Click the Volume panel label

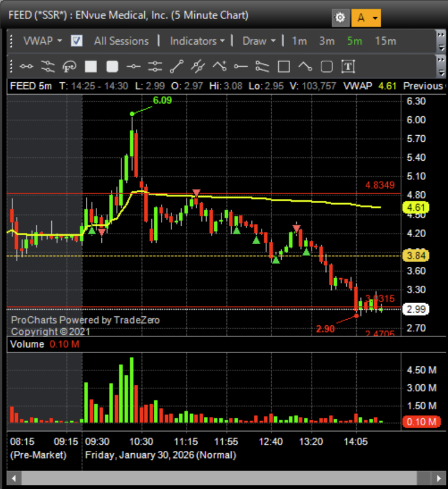(27, 344)
